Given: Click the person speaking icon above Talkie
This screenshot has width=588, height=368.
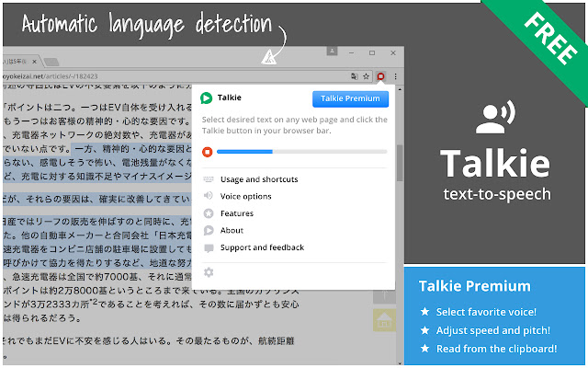Looking at the screenshot, I should coord(495,117).
